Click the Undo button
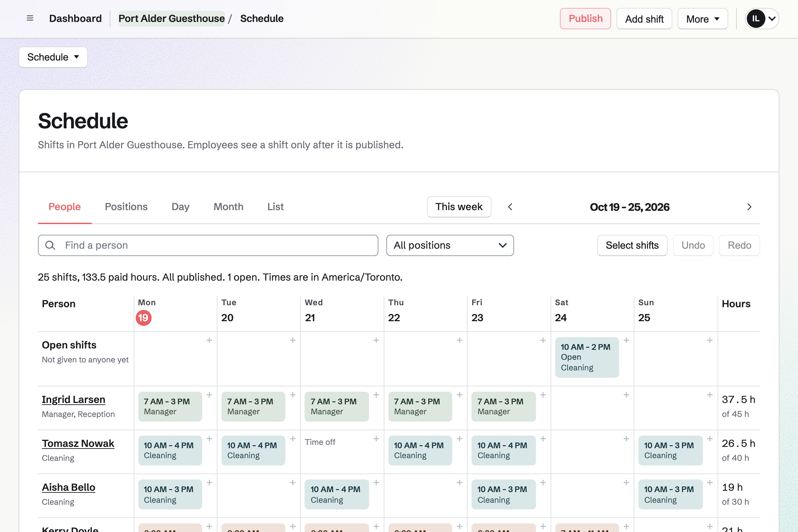The width and height of the screenshot is (798, 532). click(693, 245)
